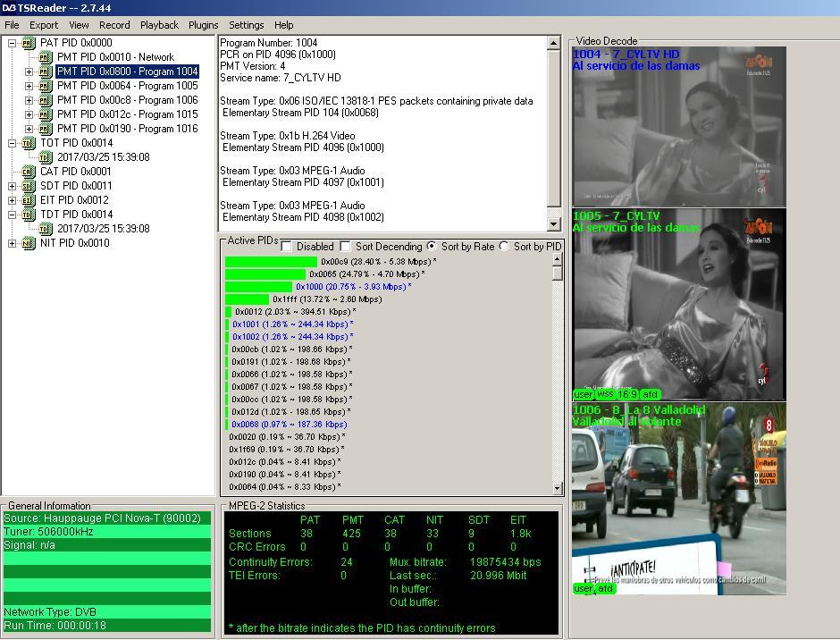Click the icon beside PMT PID 0x0064 Program 1005
This screenshot has width=840, height=640.
46,86
